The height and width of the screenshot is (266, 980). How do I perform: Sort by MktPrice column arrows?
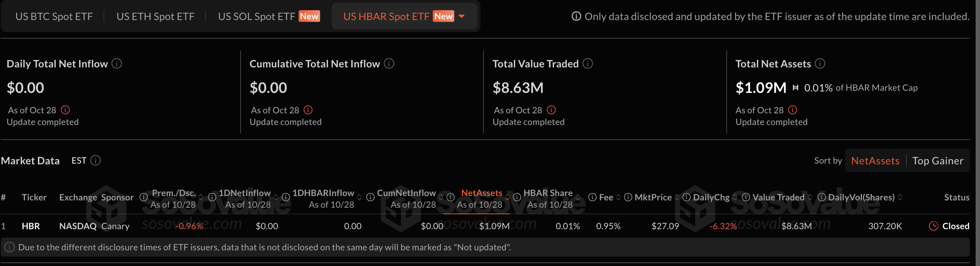tap(677, 197)
